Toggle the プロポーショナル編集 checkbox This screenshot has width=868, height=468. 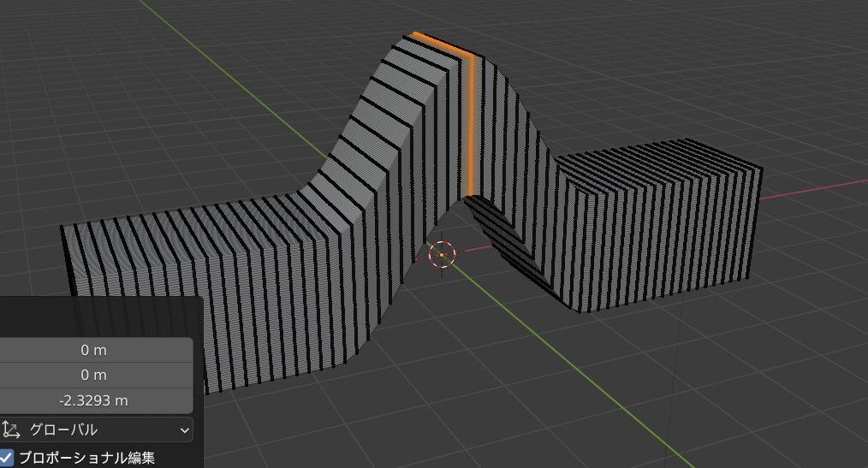[x=6, y=458]
